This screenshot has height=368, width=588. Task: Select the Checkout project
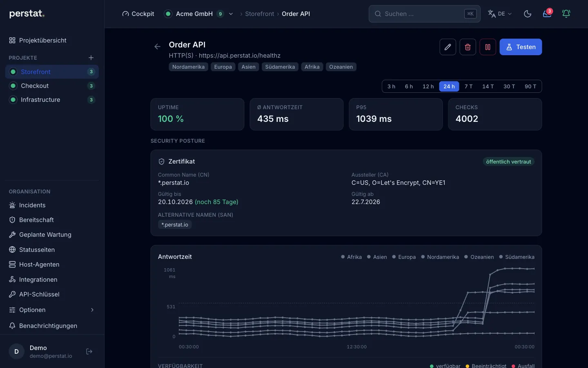point(52,86)
